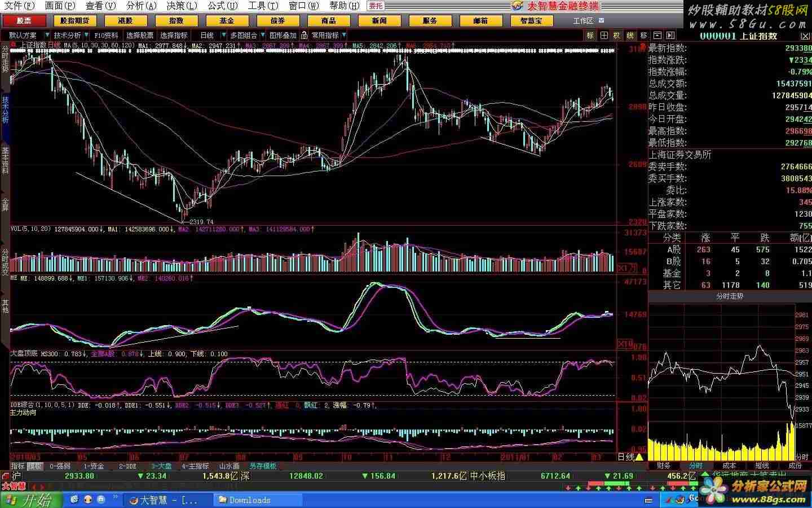Open the 决策(L) menu
Viewport: 812px width, 508px height.
(x=182, y=6)
